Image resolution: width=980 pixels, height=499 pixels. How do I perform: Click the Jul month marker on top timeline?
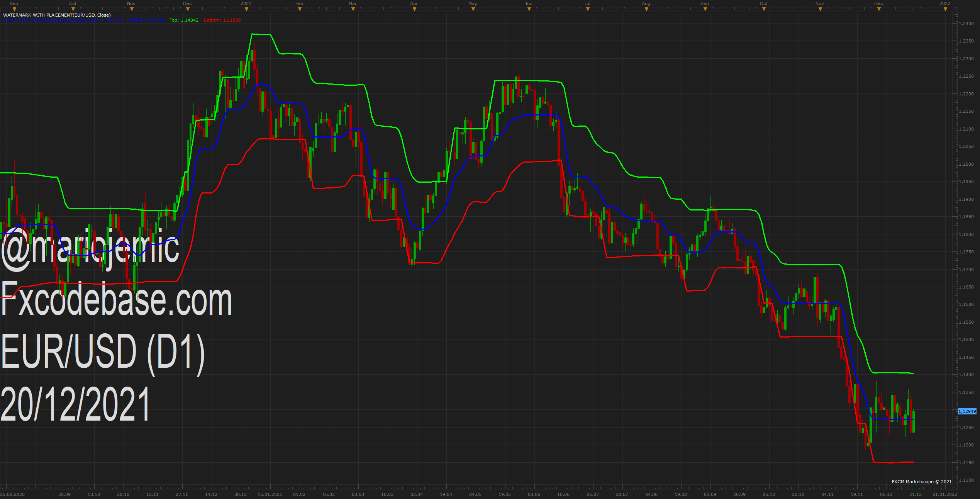pos(587,3)
